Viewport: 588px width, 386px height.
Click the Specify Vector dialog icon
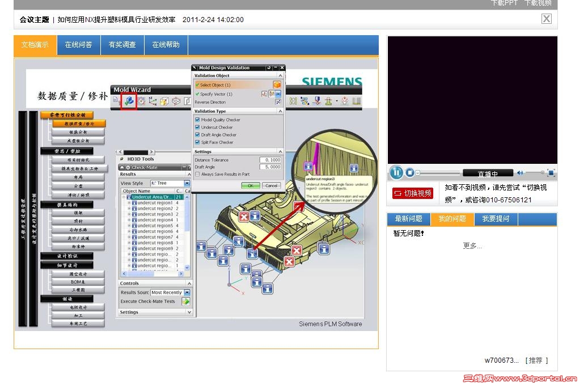pos(264,94)
